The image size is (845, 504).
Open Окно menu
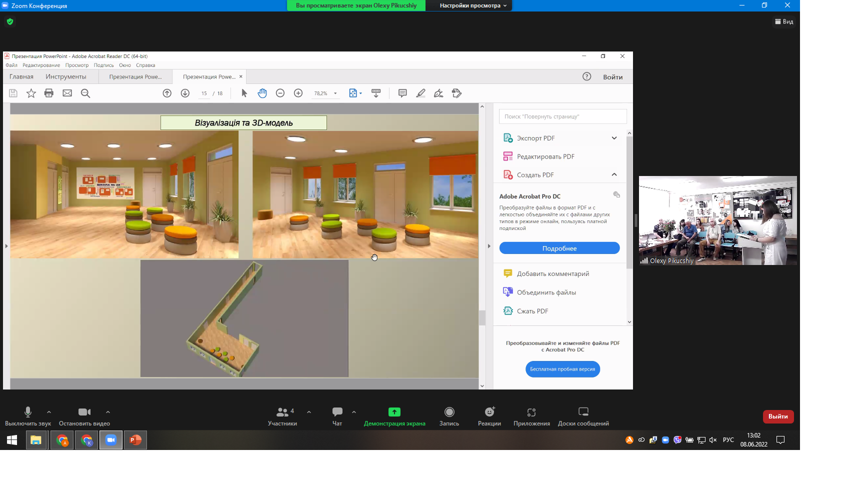point(125,65)
